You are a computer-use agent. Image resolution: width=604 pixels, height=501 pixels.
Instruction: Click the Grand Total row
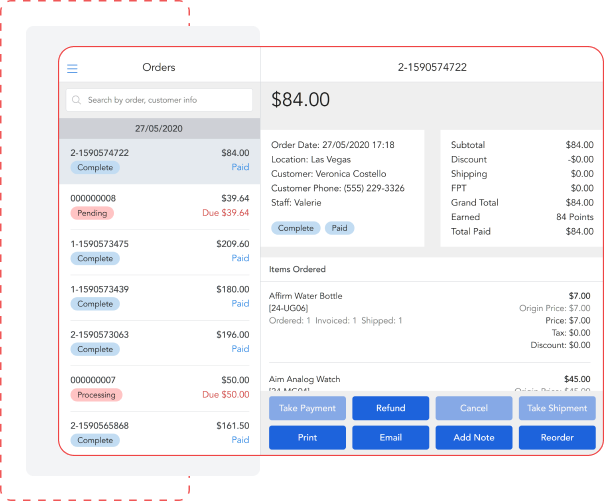(x=522, y=203)
